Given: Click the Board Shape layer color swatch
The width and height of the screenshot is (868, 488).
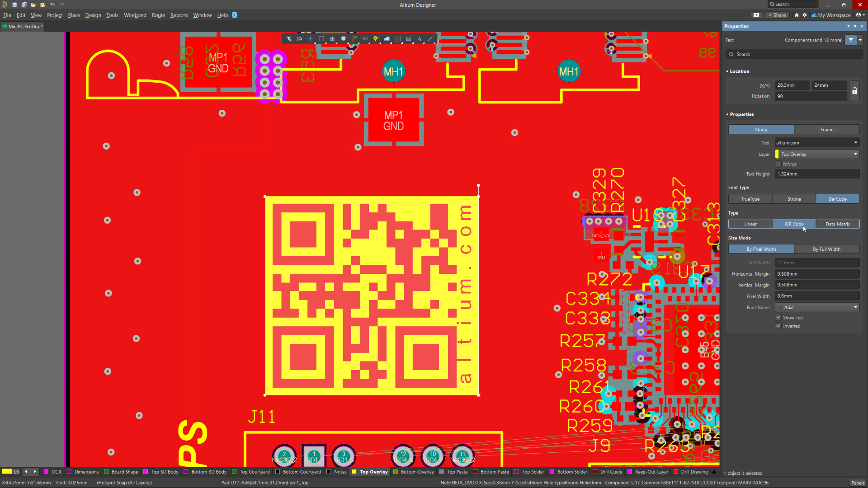Looking at the screenshot, I should coord(106,472).
